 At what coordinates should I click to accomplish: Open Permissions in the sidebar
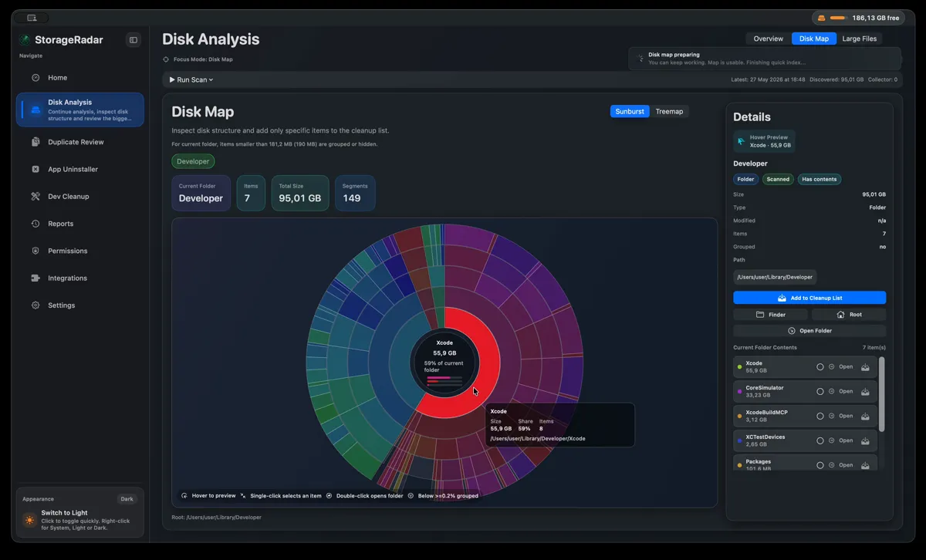coord(79,251)
